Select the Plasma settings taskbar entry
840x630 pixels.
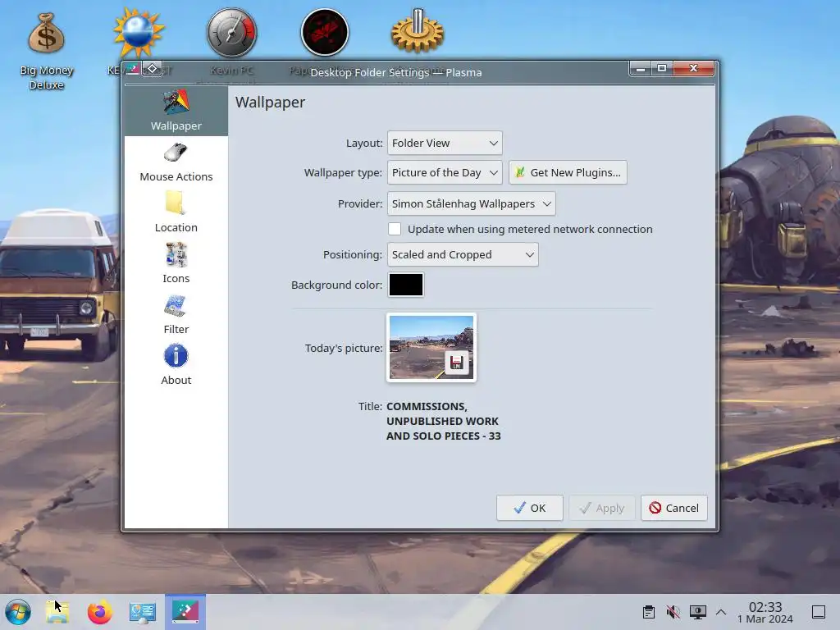[185, 612]
